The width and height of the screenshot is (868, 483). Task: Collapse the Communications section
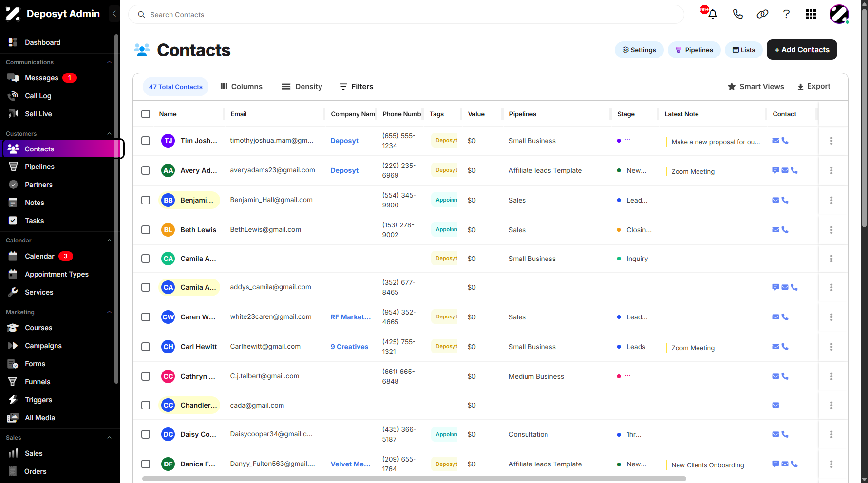(x=109, y=62)
